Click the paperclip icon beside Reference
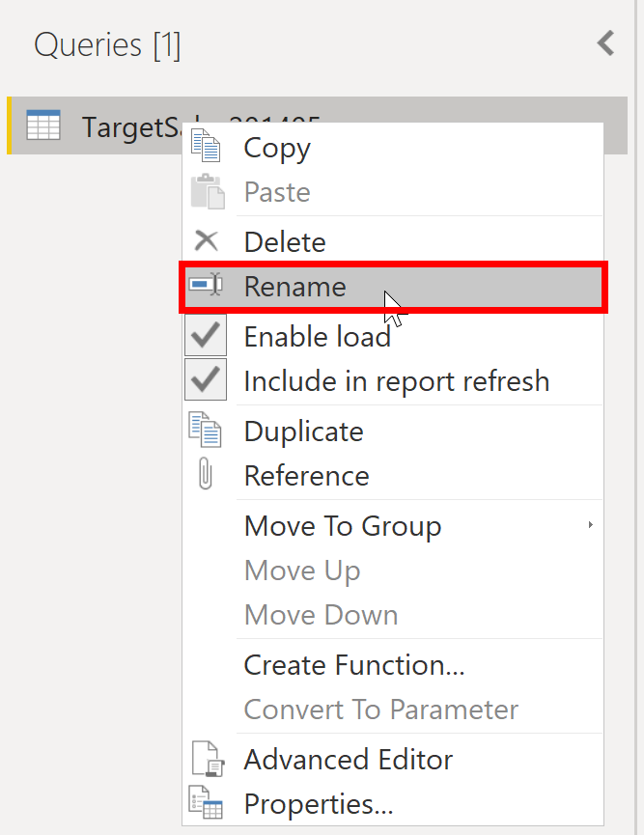Viewport: 644px width, 835px height. click(x=206, y=475)
